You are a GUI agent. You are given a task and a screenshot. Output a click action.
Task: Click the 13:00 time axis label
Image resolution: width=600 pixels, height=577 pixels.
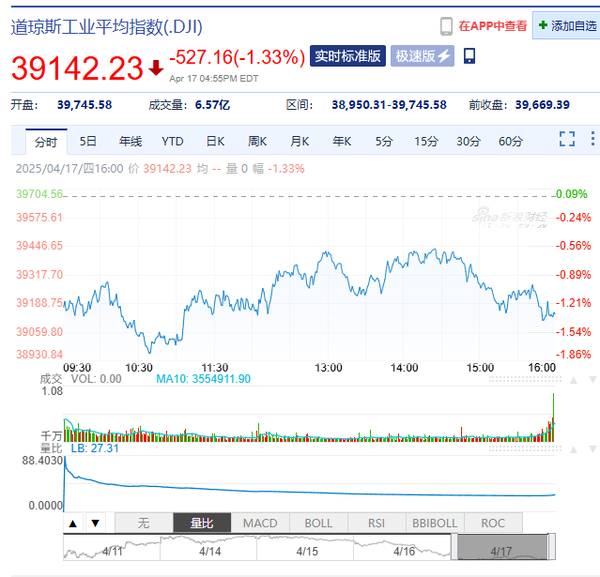coord(328,368)
